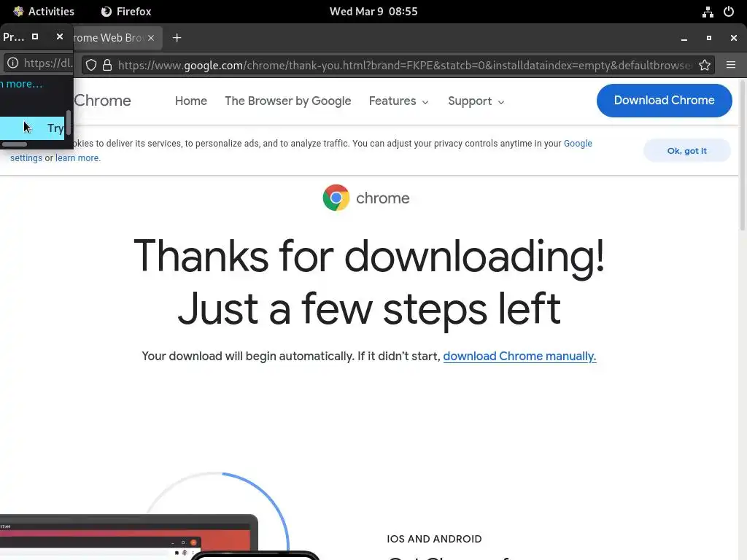Open a new tab with the plus button
The width and height of the screenshot is (747, 560).
tap(177, 38)
